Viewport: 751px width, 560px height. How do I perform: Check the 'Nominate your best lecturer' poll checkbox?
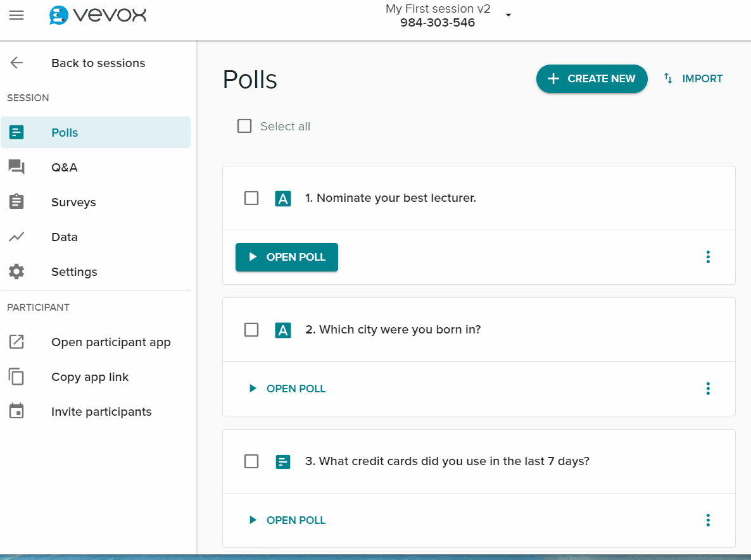251,198
